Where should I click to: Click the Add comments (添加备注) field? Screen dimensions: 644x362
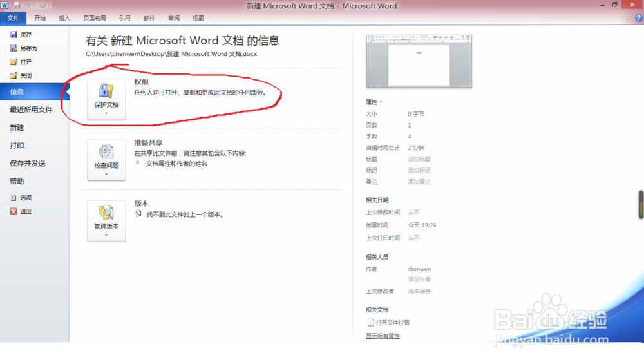point(419,182)
